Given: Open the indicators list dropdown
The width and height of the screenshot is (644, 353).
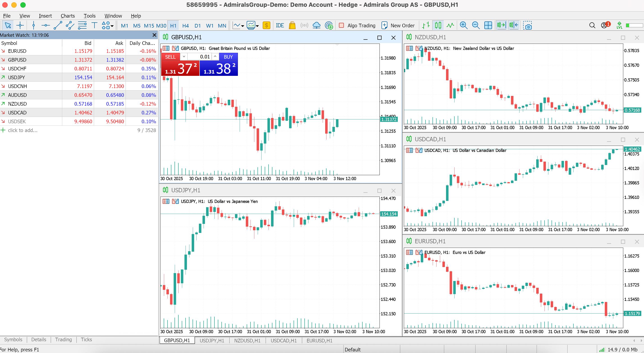Looking at the screenshot, I should pos(253,25).
